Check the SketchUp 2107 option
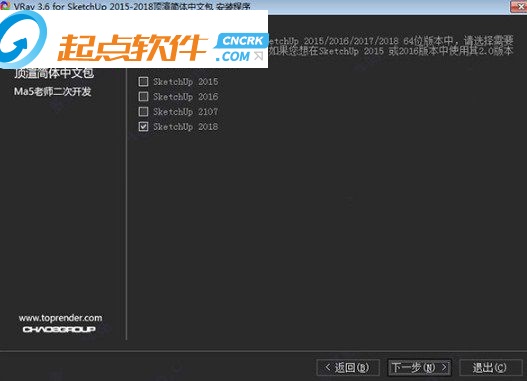 [143, 111]
